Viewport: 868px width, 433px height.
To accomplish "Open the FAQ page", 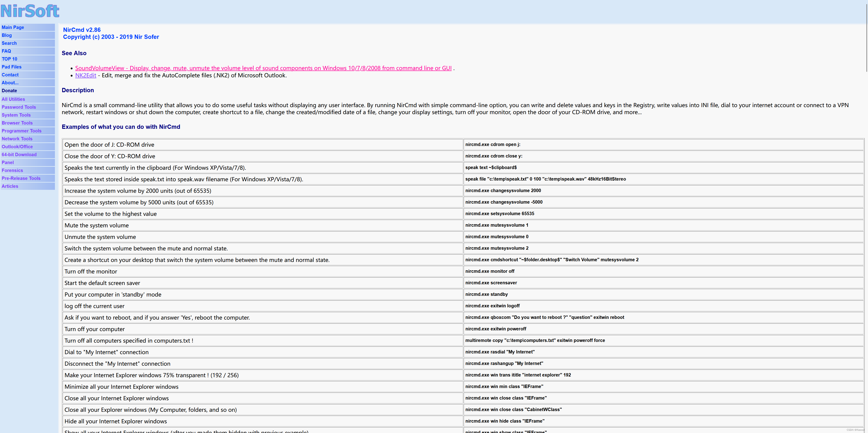I will click(6, 51).
